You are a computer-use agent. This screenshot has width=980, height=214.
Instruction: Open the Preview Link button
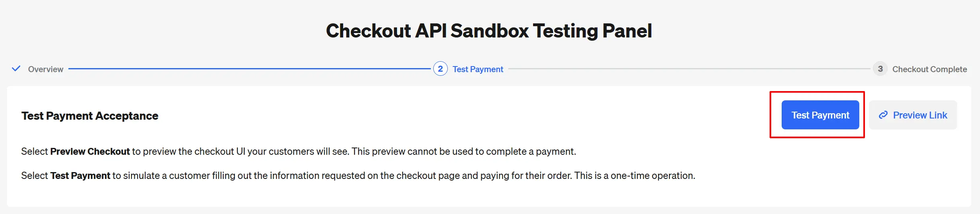913,115
